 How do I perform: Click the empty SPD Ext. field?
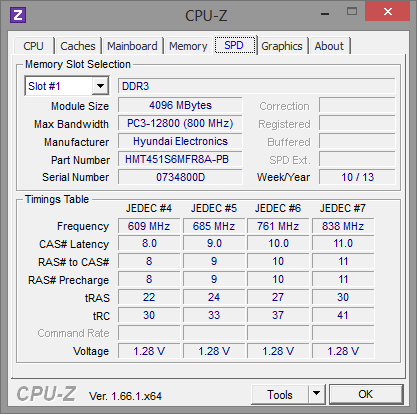click(357, 159)
